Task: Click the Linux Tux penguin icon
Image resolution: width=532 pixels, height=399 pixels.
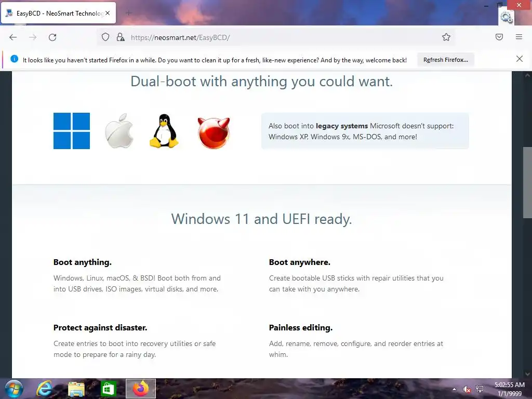Action: (164, 131)
